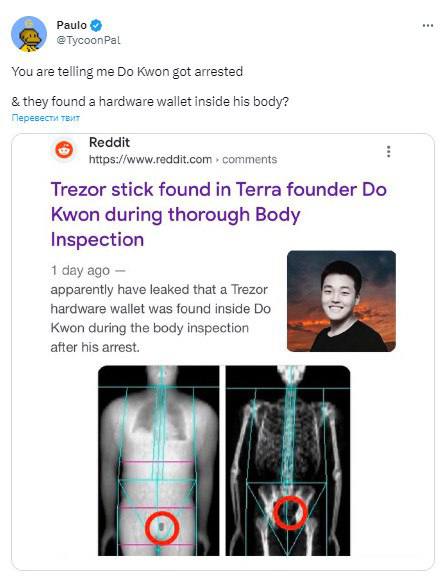Click the Reddit logo icon

pos(64,150)
